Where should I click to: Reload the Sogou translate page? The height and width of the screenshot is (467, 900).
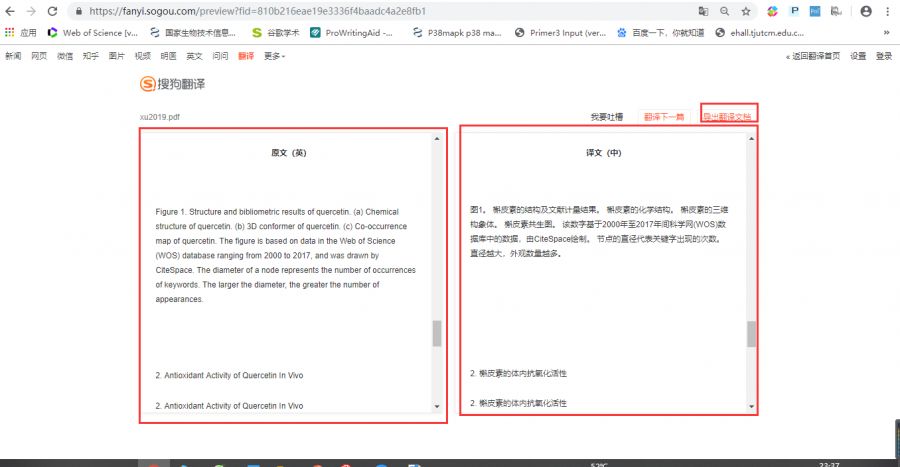click(52, 11)
